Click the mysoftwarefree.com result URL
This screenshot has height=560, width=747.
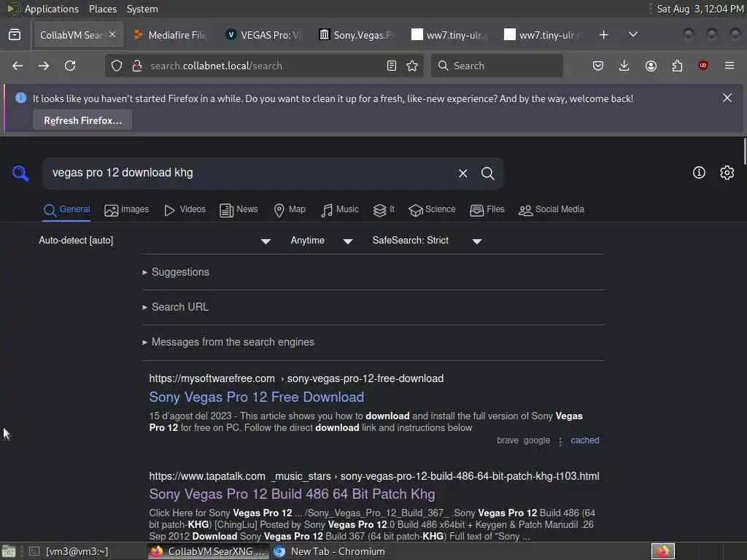[296, 378]
